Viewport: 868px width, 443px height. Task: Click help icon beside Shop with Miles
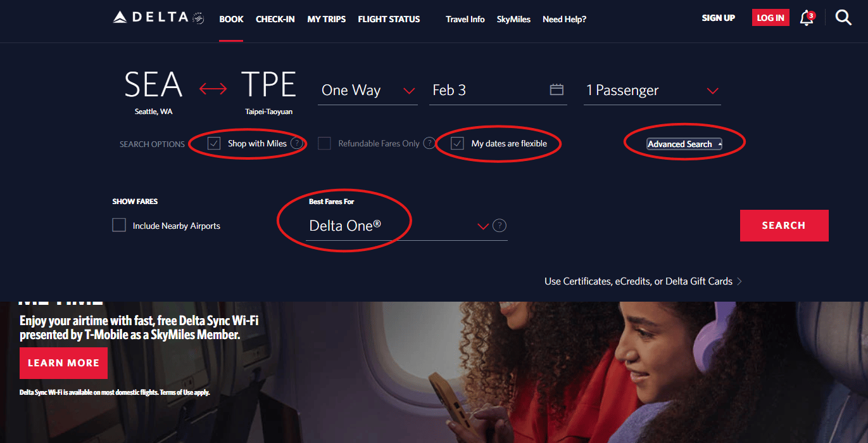[296, 143]
